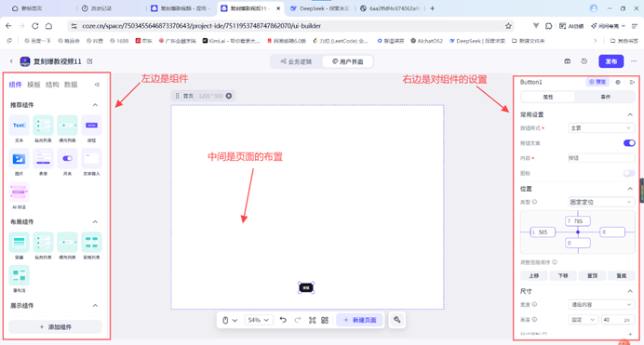The width and height of the screenshot is (644, 345).
Task: Collapse the right properties panel
Action: click(632, 82)
